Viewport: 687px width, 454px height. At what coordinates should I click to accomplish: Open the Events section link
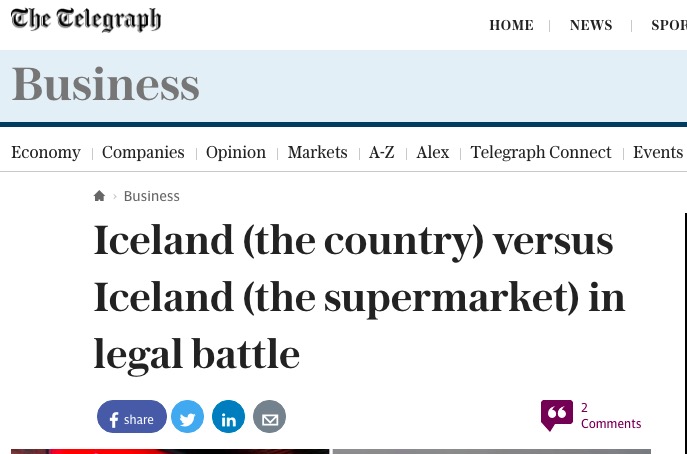(x=658, y=153)
